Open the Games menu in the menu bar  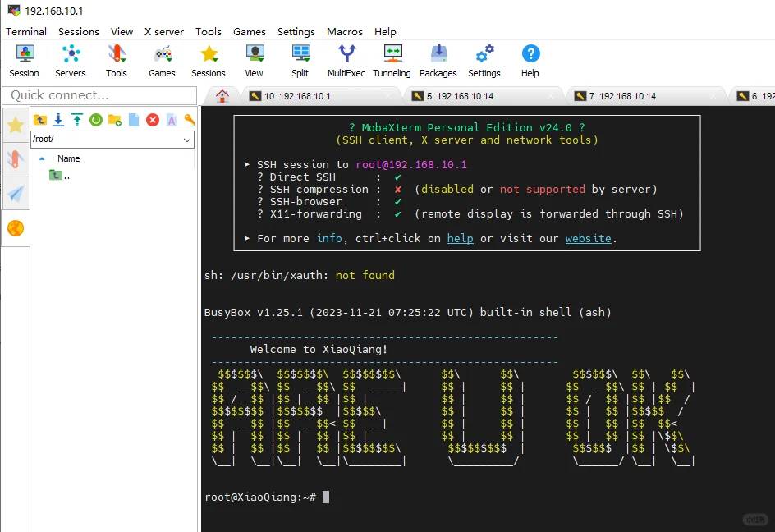[250, 32]
